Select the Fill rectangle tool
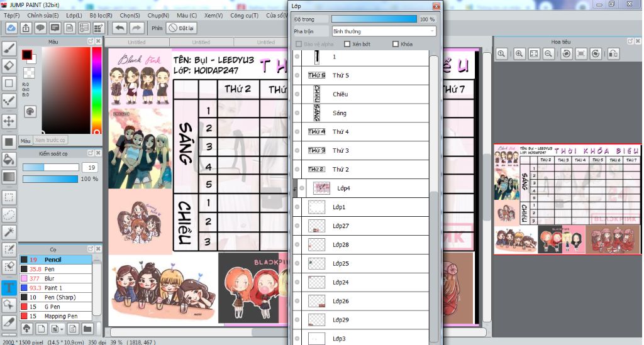The image size is (644, 345). coord(9,142)
